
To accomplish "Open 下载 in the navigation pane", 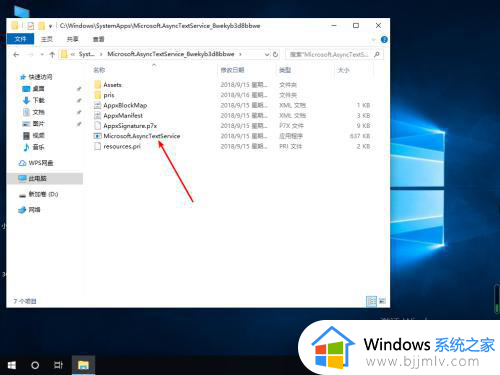I will point(38,100).
